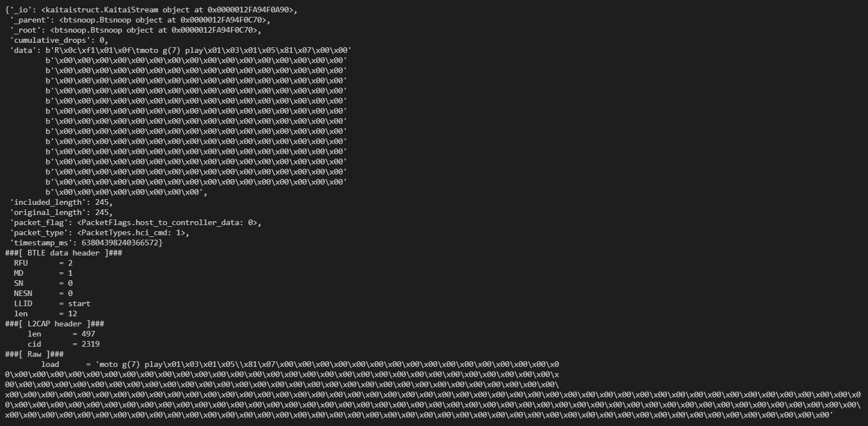The height and width of the screenshot is (426, 868).
Task: Click the Raw section heading
Action: click(x=34, y=354)
